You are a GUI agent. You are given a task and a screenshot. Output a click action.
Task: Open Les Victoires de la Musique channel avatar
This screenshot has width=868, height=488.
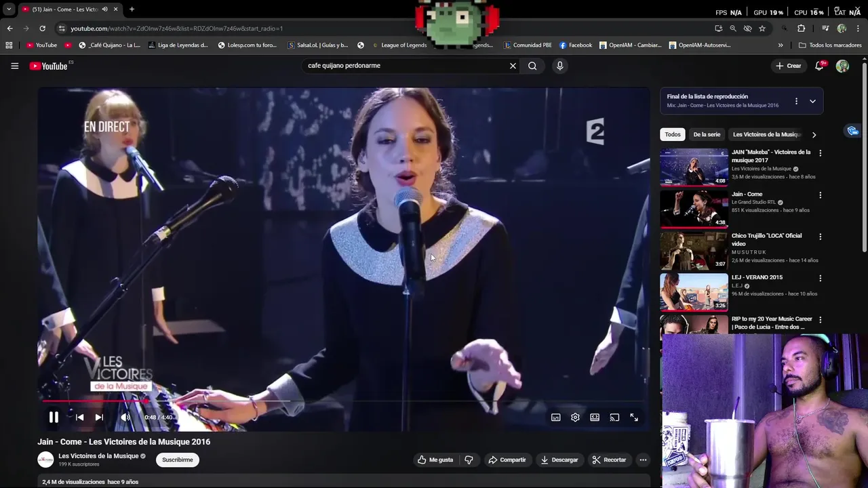45,460
